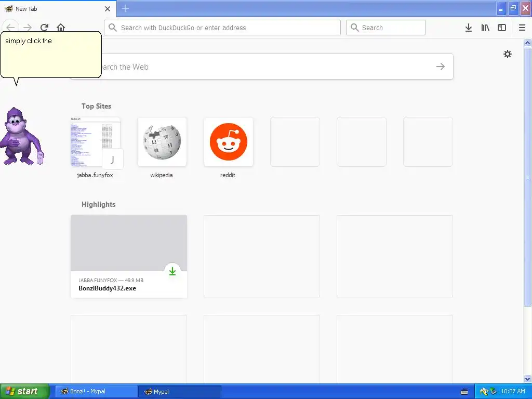The image size is (532, 399).
Task: Switch to Mypal taskbar window
Action: coord(180,391)
